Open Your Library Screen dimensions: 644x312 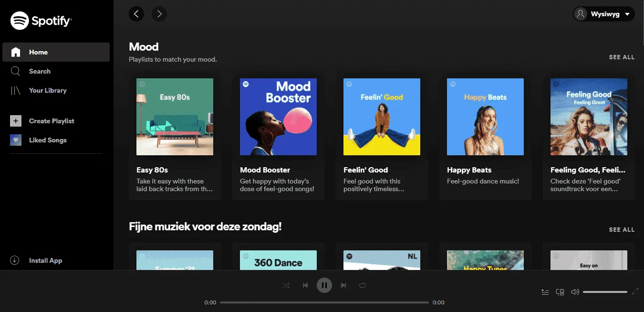click(x=56, y=90)
